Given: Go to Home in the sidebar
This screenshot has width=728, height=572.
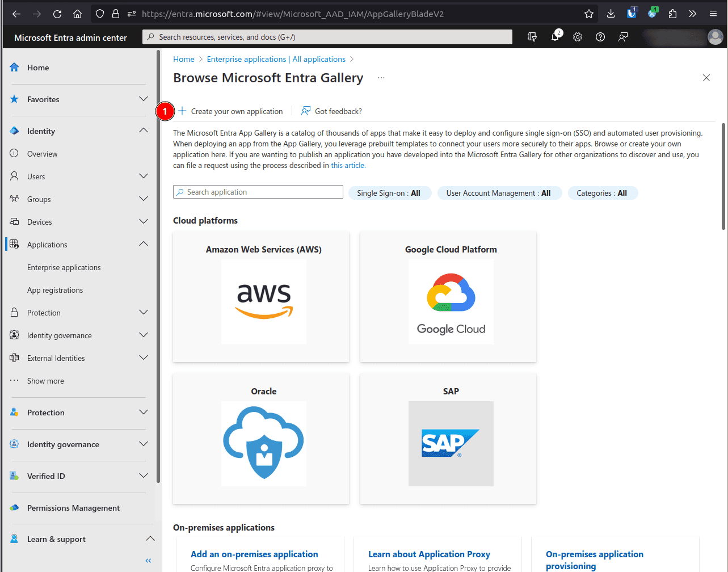Looking at the screenshot, I should 38,68.
